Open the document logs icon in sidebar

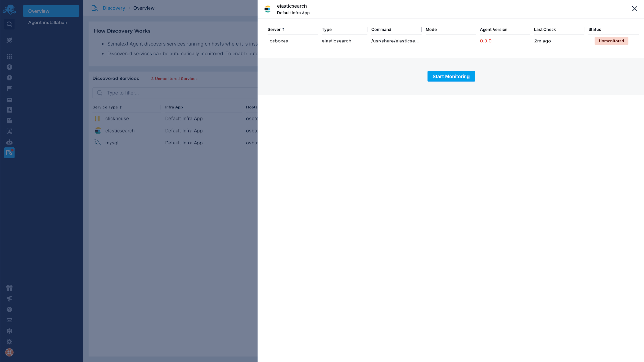click(9, 121)
